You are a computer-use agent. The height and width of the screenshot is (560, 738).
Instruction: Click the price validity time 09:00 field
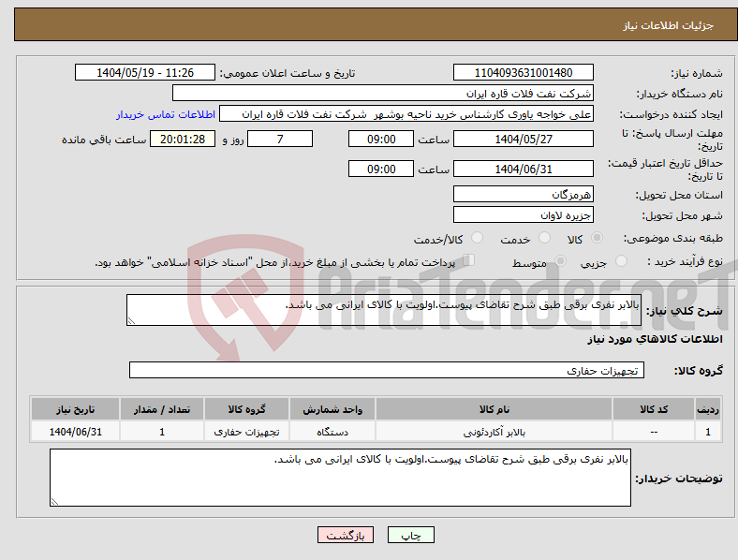pyautogui.click(x=381, y=169)
